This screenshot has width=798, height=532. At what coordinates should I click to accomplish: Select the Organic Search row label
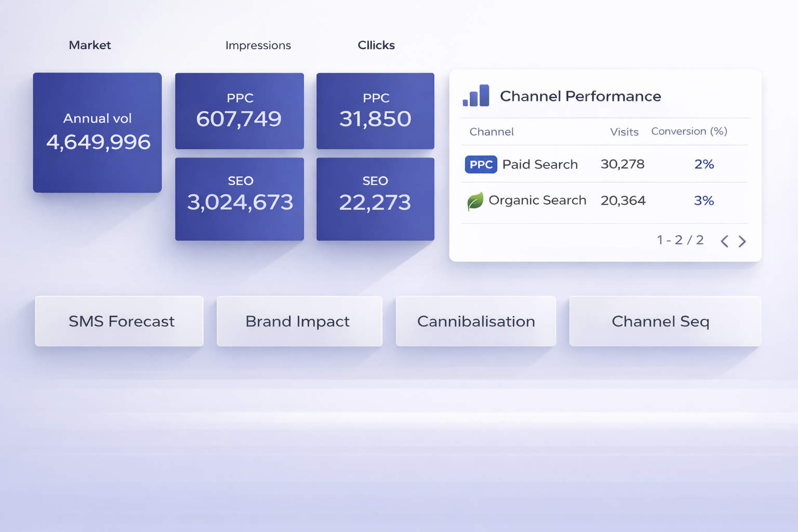coord(537,201)
